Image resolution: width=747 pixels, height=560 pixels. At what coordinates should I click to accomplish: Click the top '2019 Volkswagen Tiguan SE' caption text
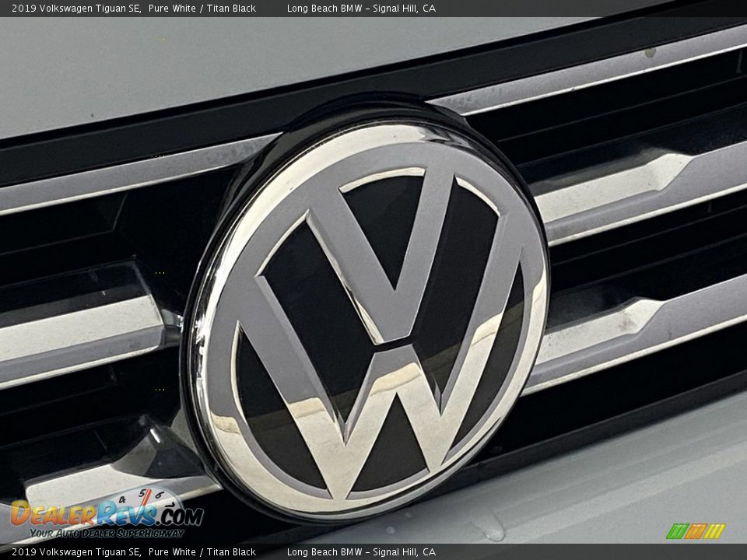coord(76,8)
